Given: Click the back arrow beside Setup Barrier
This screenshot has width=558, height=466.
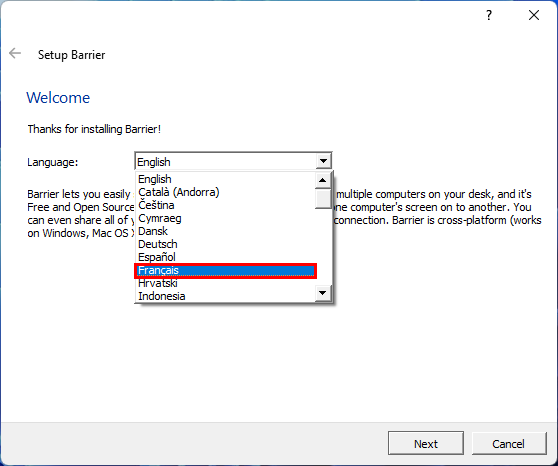Looking at the screenshot, I should point(15,54).
